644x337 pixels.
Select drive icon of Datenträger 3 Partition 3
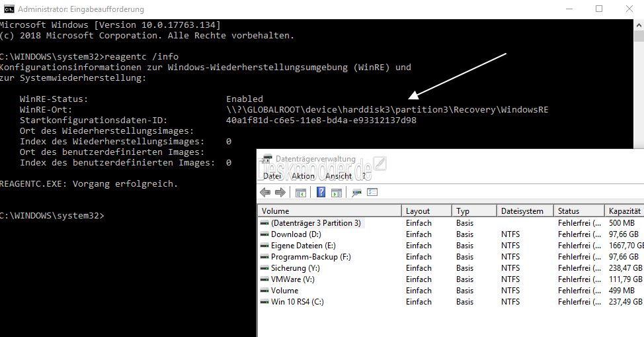(264, 223)
